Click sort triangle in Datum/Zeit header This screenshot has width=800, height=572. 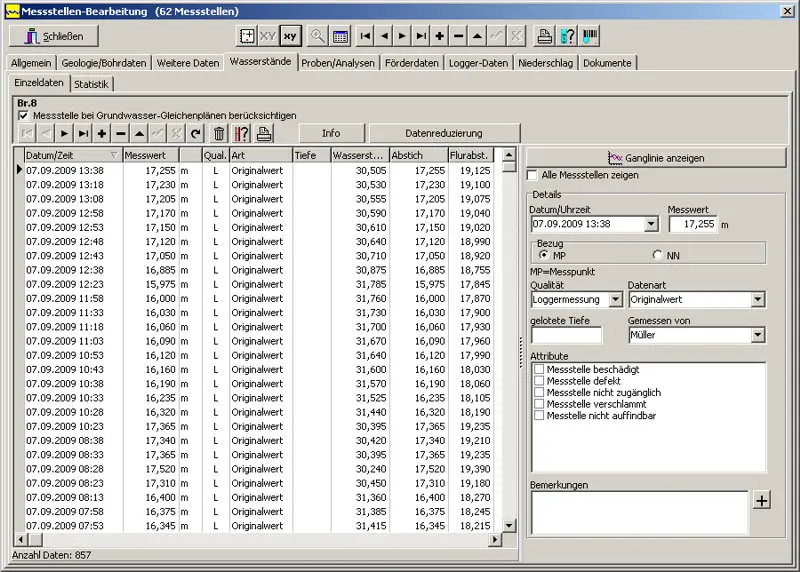click(114, 155)
